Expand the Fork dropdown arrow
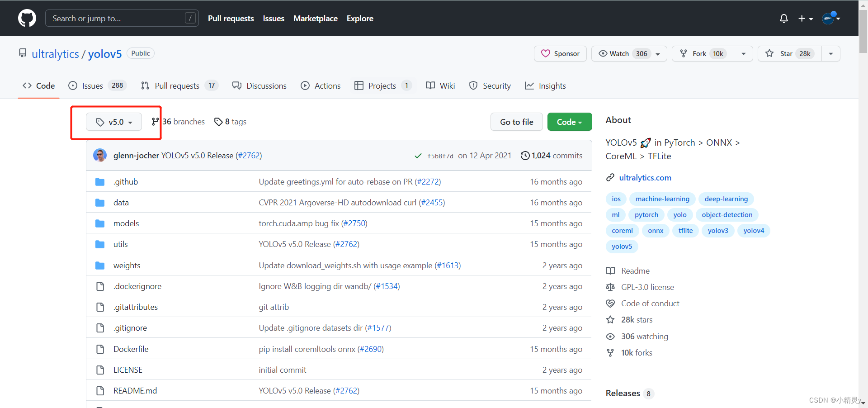Screen dimensions: 868x408 click(x=744, y=53)
